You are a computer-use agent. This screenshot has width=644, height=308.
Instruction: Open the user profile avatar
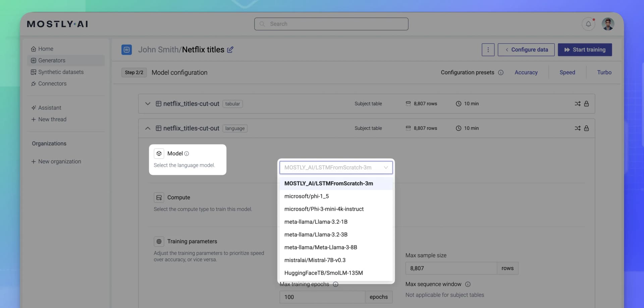pos(608,24)
